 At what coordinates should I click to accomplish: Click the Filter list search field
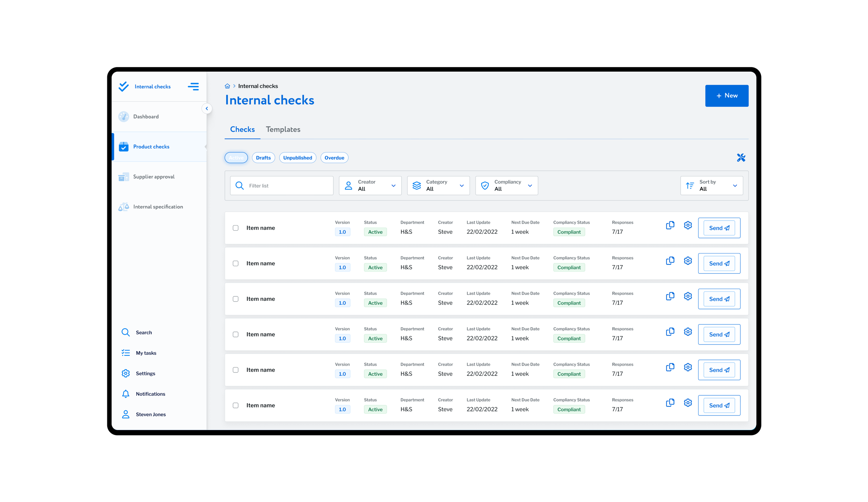pos(282,186)
